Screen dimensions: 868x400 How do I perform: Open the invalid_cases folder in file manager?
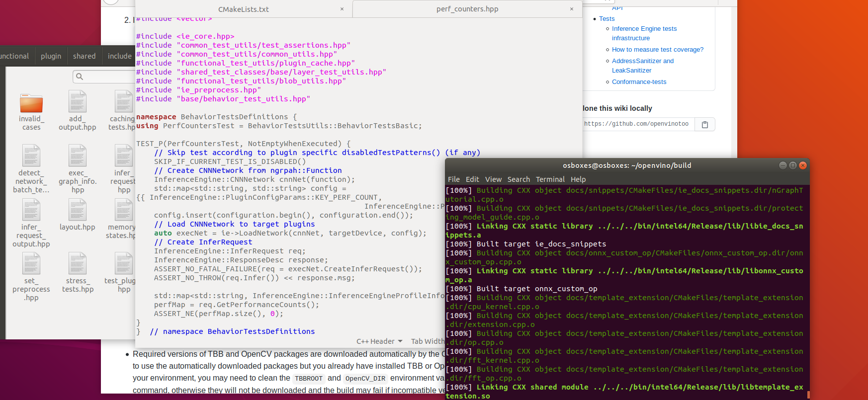click(x=31, y=103)
